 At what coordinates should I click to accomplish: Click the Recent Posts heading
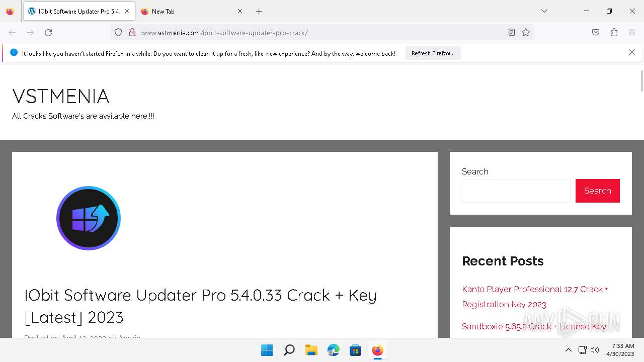(x=503, y=261)
